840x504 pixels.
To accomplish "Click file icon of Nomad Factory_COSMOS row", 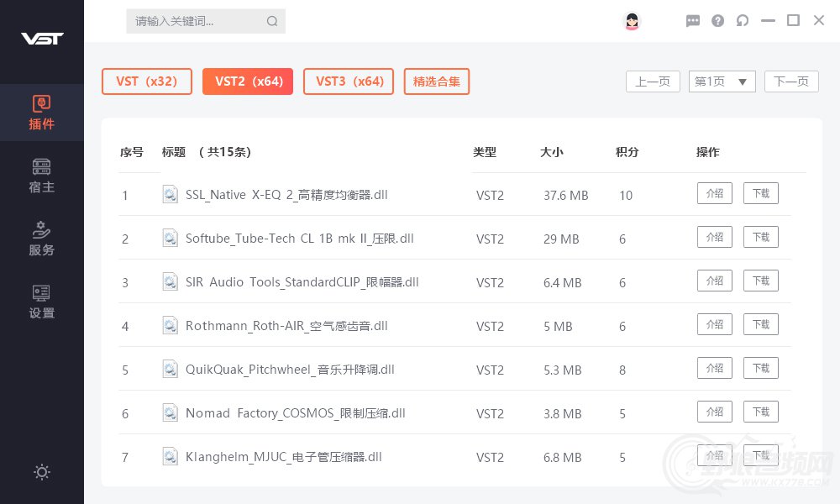I will pyautogui.click(x=170, y=412).
